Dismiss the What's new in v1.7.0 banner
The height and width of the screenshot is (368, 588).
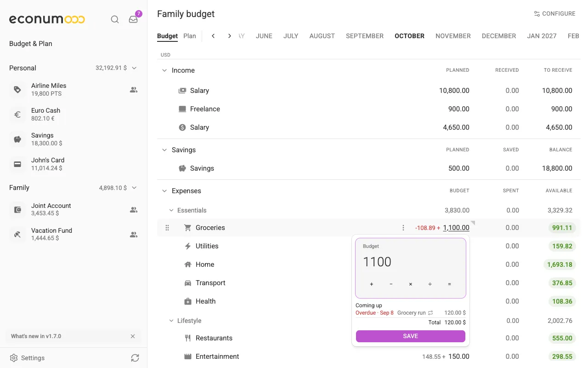[133, 336]
